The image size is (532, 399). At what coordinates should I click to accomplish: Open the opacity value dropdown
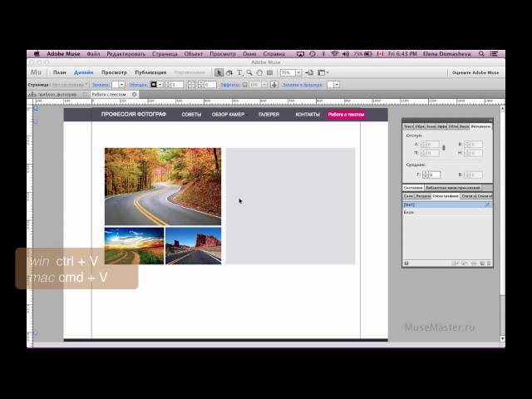pos(264,85)
